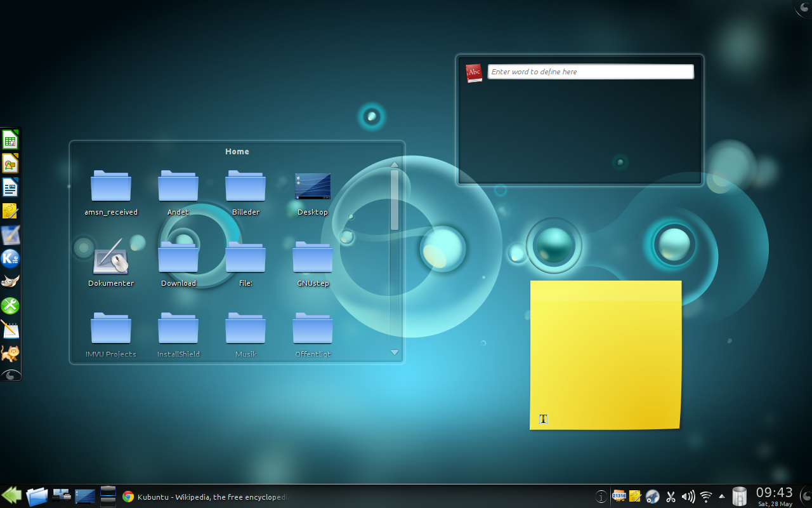Click the show desktop panel icon
This screenshot has width=812, height=508.
85,496
